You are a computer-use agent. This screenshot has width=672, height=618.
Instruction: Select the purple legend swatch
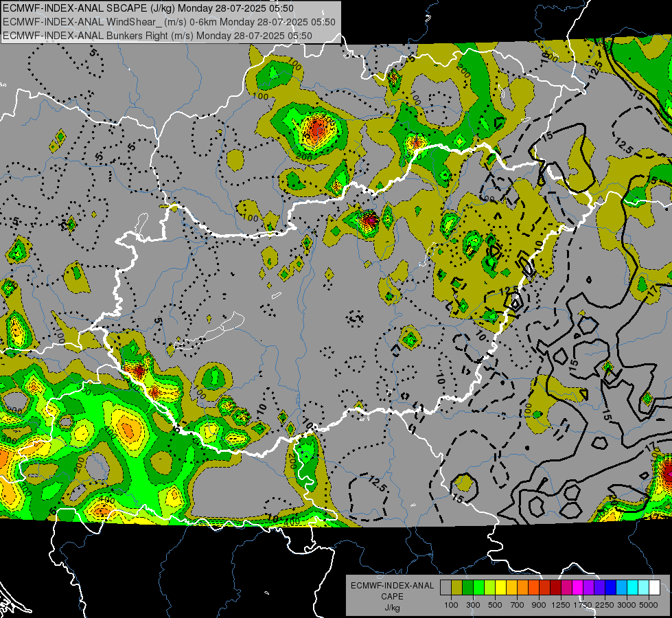click(x=589, y=588)
